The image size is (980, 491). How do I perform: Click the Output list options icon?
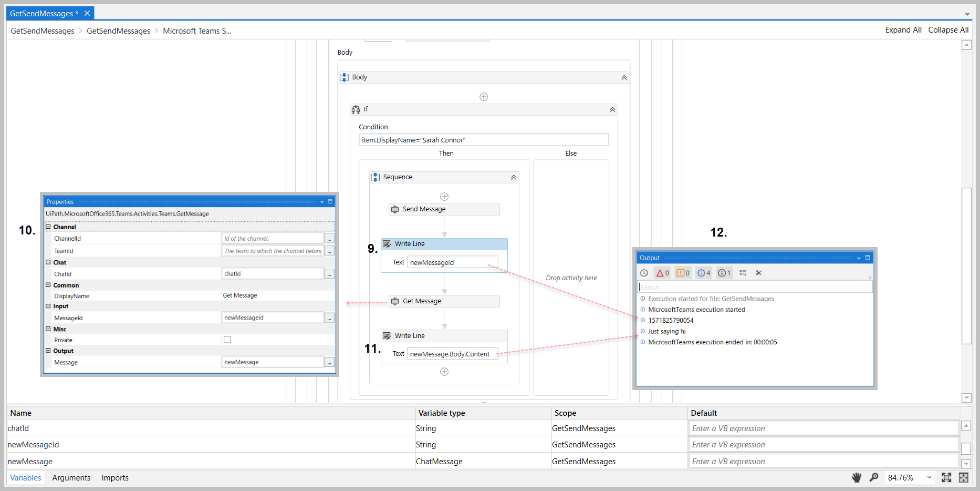point(743,273)
